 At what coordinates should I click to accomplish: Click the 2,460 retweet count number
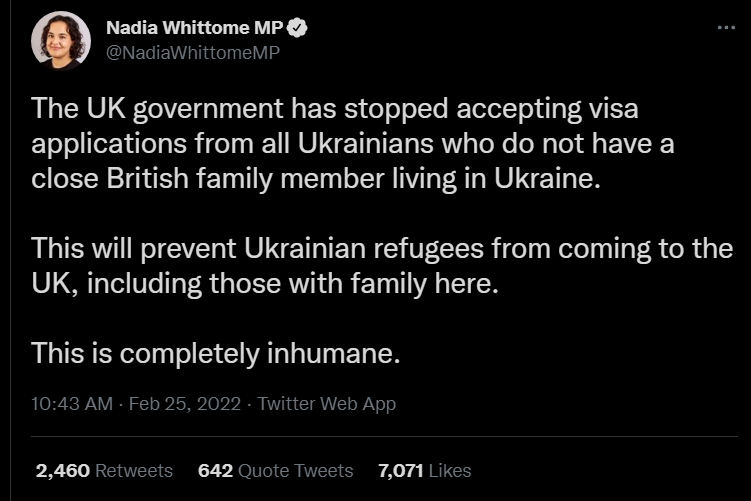(63, 470)
